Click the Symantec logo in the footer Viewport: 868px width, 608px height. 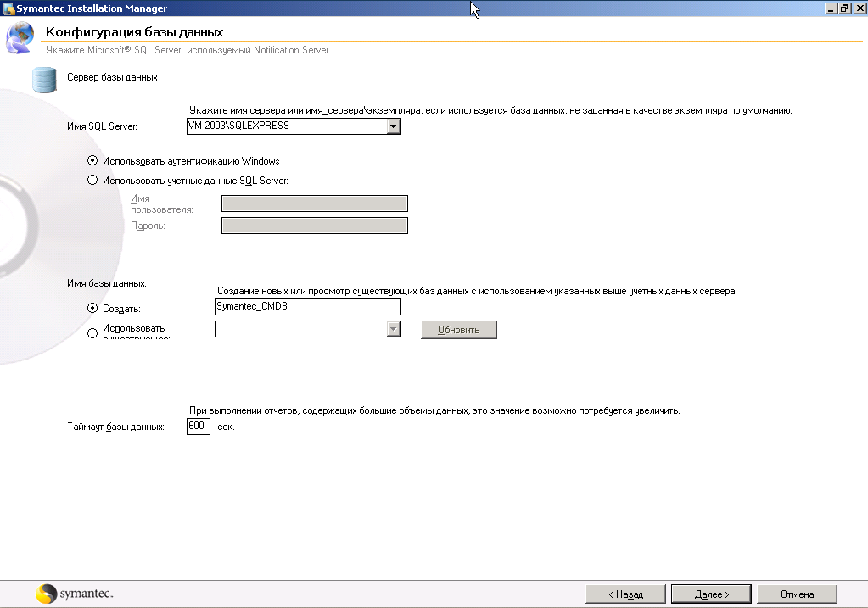[74, 594]
